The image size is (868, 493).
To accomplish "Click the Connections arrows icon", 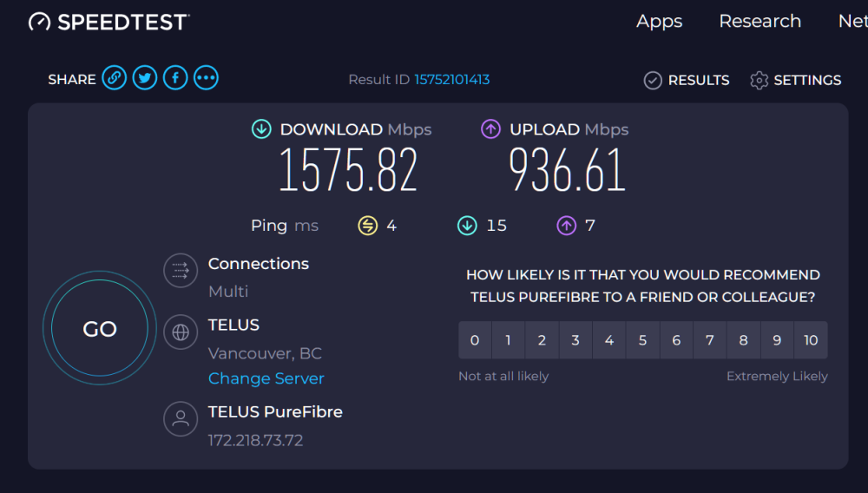I will point(181,271).
